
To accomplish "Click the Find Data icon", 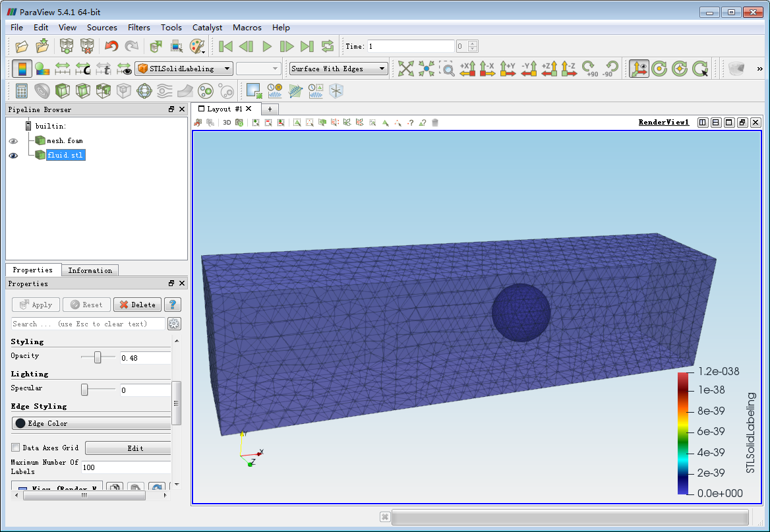I will 254,91.
